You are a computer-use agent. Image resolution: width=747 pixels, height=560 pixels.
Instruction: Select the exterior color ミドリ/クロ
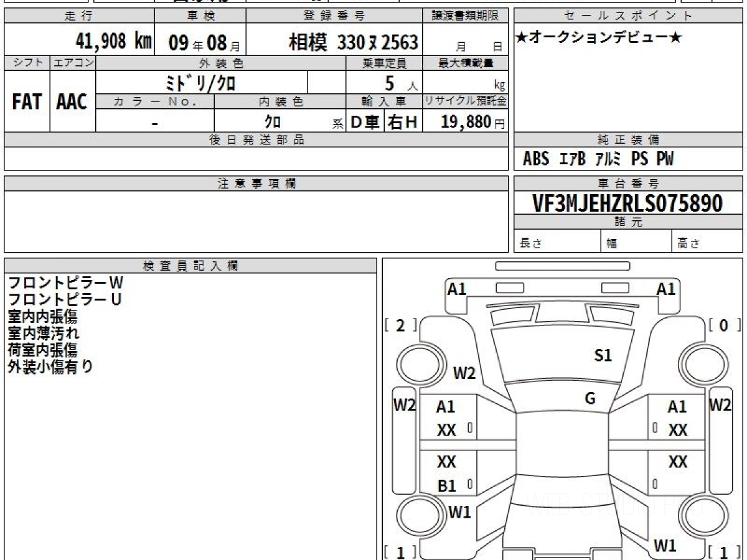click(x=202, y=83)
